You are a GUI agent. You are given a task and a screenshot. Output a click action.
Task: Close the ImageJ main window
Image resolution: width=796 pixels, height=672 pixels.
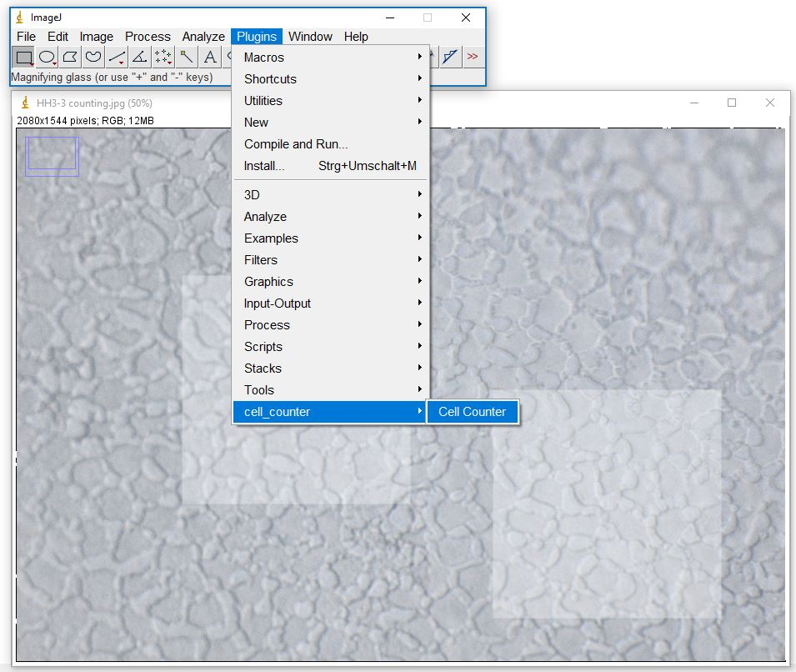pos(466,18)
